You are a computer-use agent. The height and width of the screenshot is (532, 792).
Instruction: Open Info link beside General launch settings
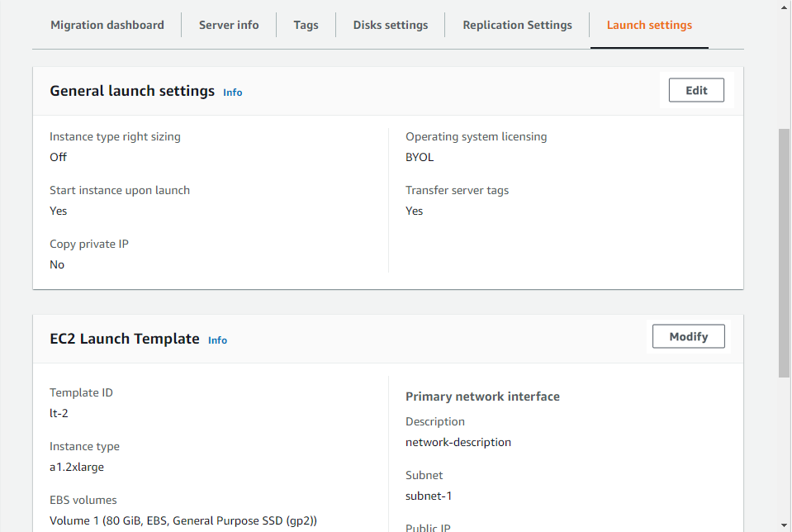point(233,93)
